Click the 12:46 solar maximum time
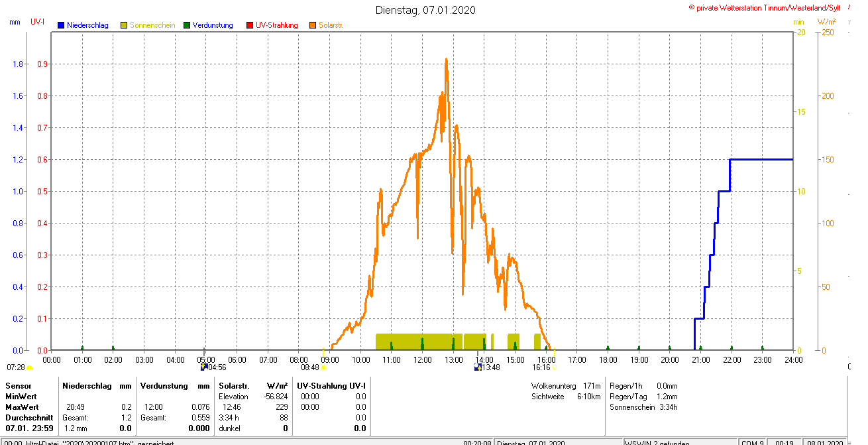The image size is (868, 445). [232, 407]
